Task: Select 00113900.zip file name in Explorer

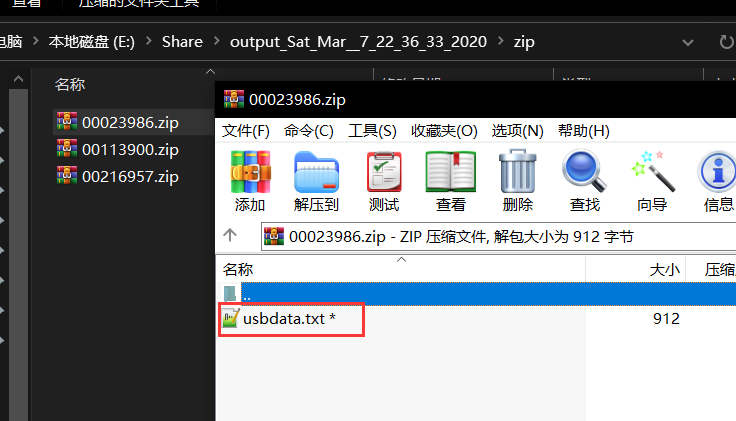Action: pos(130,150)
